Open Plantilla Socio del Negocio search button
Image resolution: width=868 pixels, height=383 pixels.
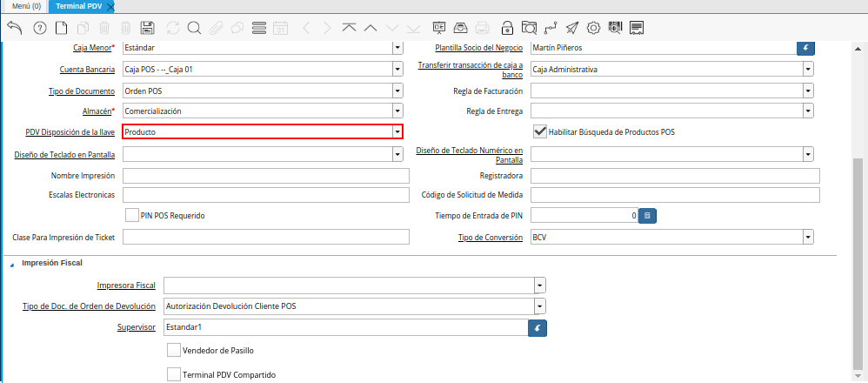(805, 48)
